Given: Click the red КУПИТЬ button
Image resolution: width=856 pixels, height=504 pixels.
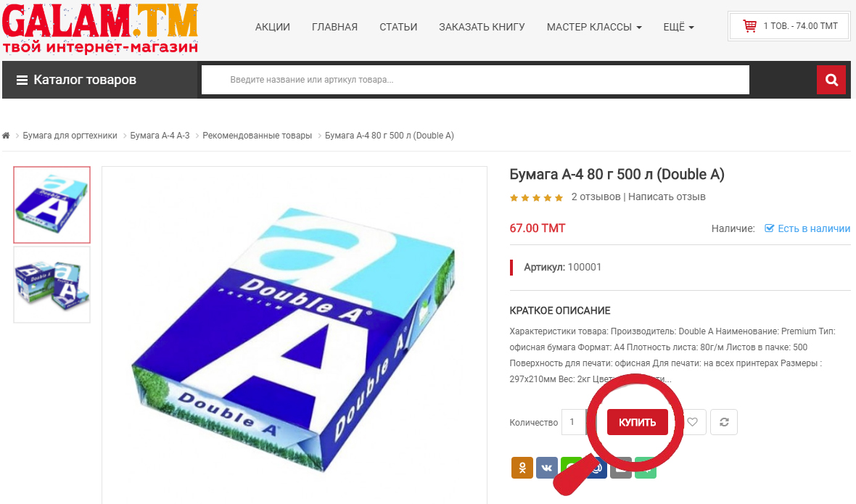Looking at the screenshot, I should coord(637,422).
